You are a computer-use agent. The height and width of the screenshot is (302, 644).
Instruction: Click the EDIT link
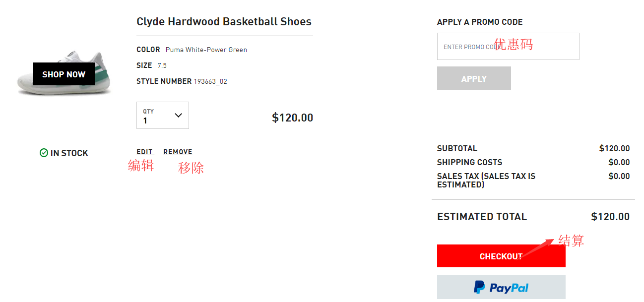click(x=145, y=152)
